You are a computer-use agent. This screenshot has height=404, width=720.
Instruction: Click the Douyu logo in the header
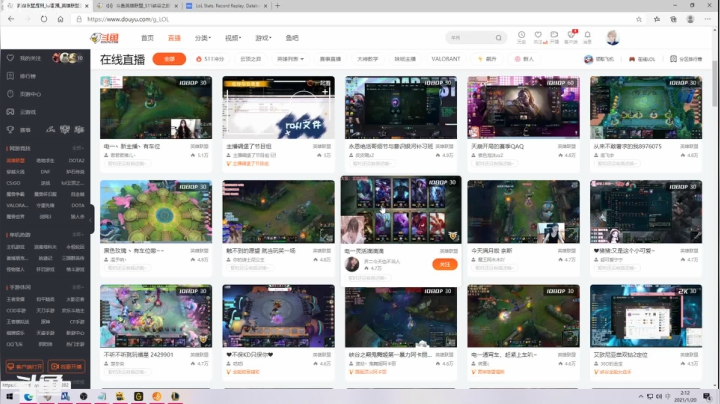(x=105, y=38)
